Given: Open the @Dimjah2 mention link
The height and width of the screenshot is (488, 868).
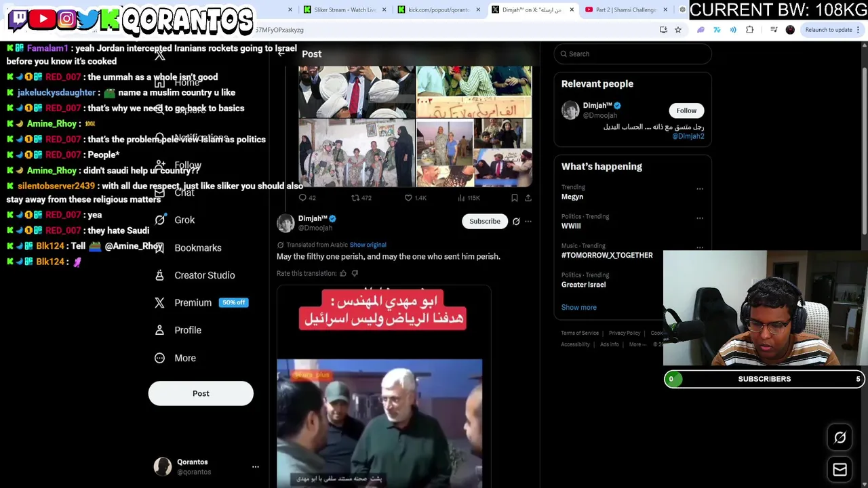Looking at the screenshot, I should (x=688, y=136).
